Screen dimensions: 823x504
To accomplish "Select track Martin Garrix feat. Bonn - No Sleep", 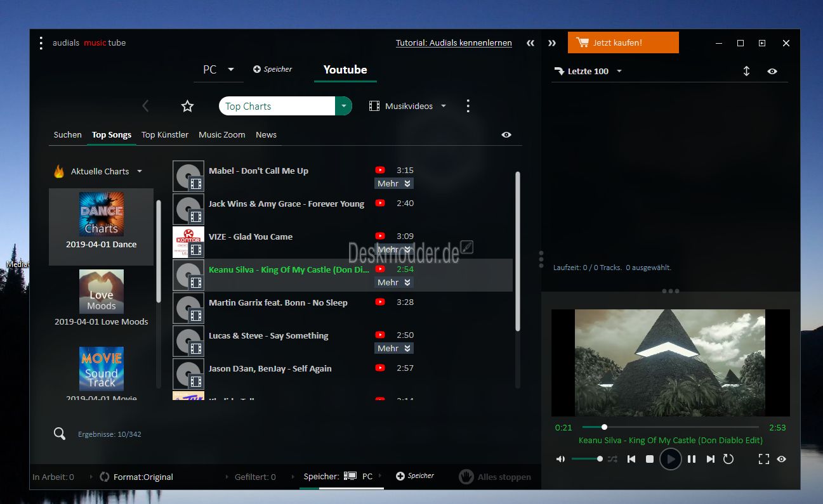I will click(x=278, y=302).
